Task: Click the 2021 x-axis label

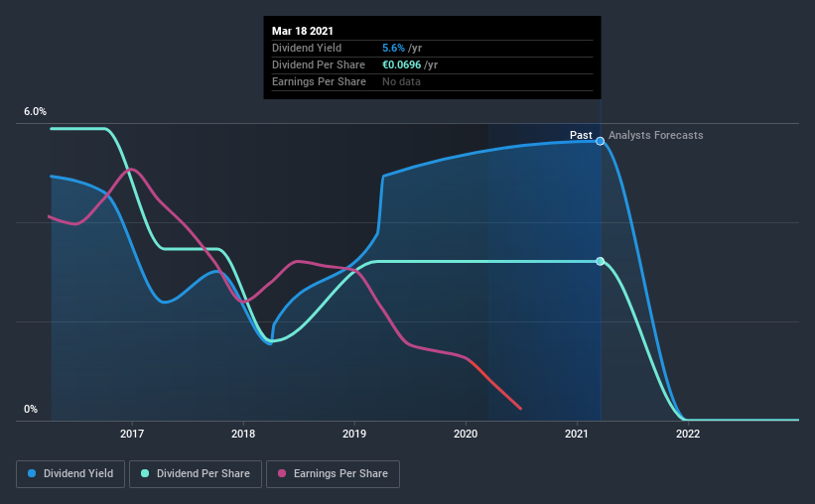Action: [x=577, y=434]
